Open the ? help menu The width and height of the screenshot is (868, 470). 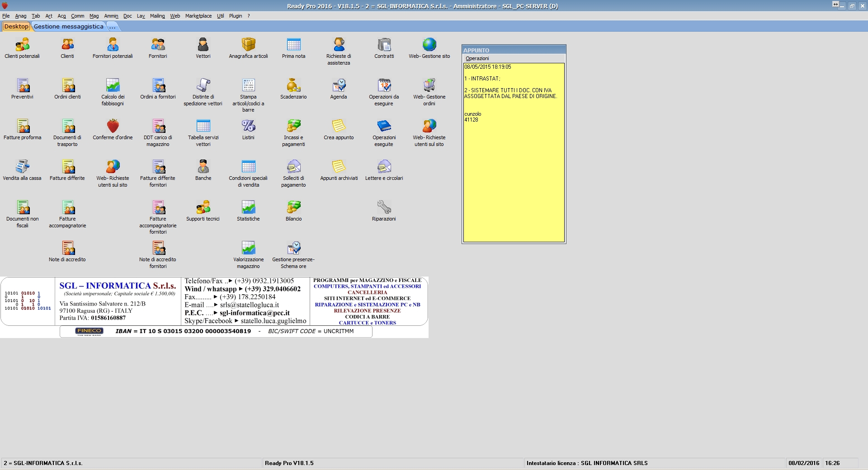[249, 16]
